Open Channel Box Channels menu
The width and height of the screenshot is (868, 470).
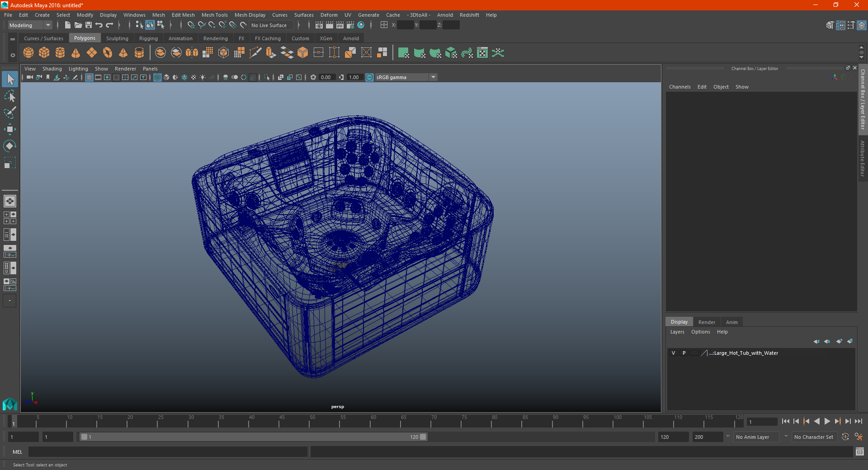click(679, 87)
